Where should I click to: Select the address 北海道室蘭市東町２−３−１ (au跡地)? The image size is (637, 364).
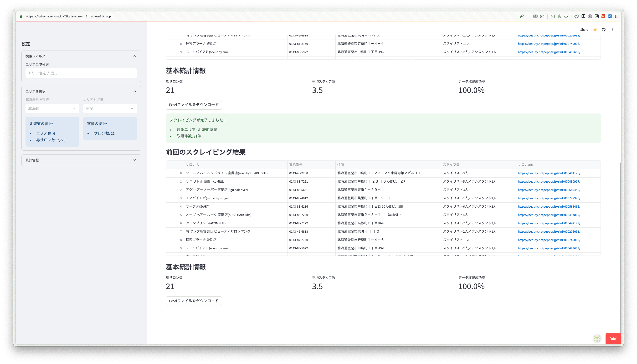[388, 215]
